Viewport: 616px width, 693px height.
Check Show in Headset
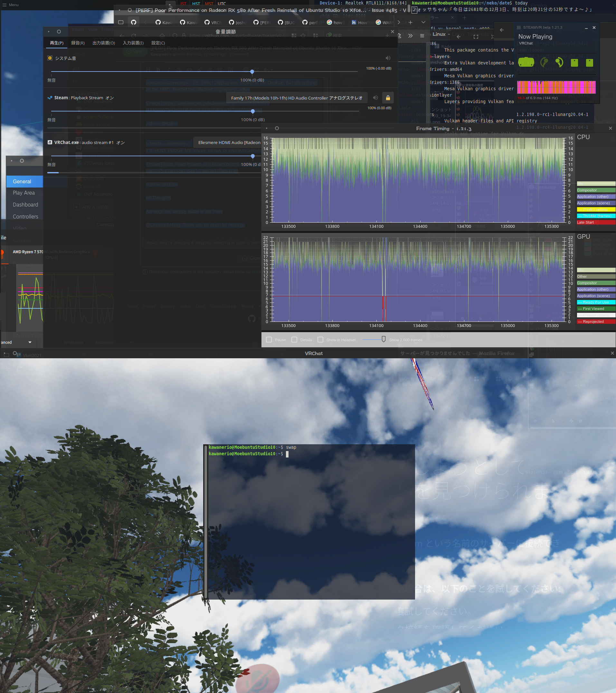pos(320,339)
